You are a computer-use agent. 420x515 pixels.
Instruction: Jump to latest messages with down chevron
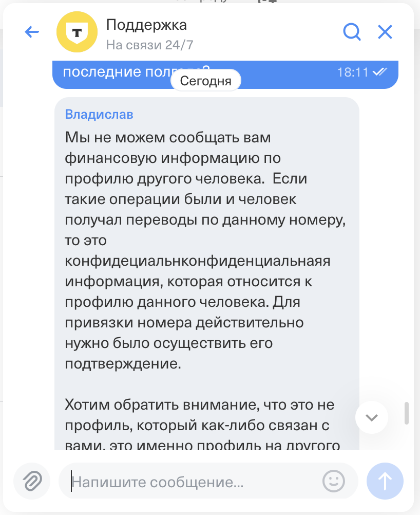[372, 417]
